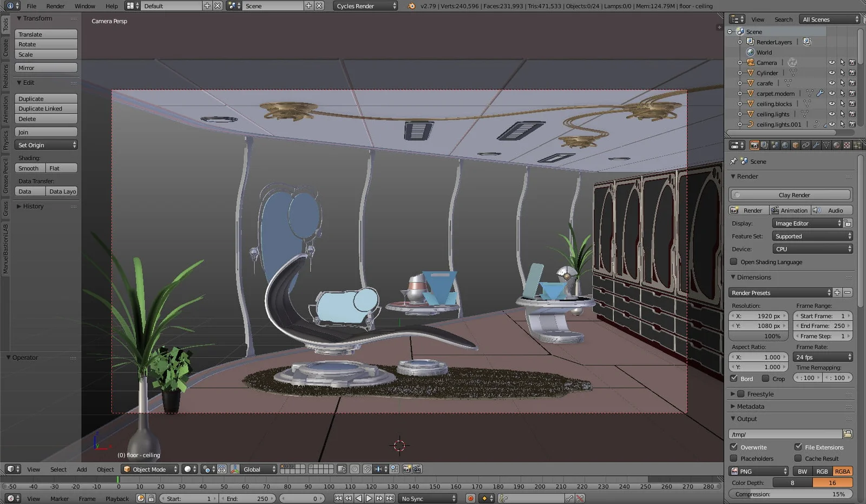
Task: Click the Compression slider in Output panel
Action: [790, 494]
